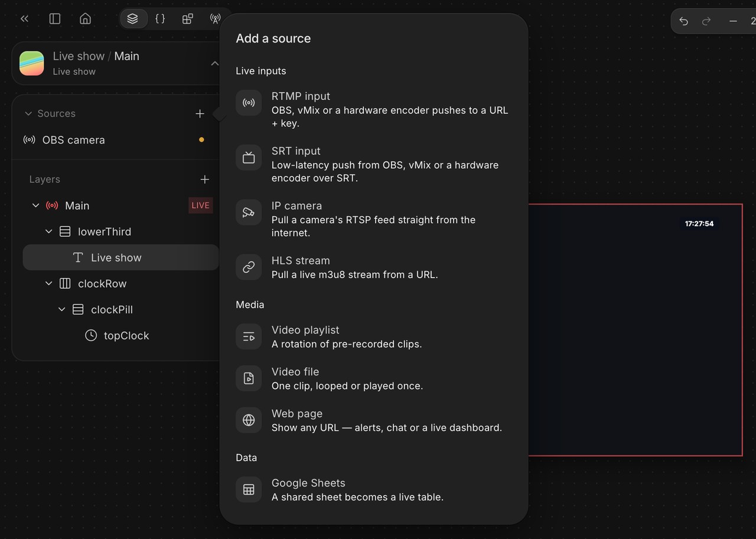Choose HLS stream source
Image resolution: width=756 pixels, height=539 pixels.
373,267
